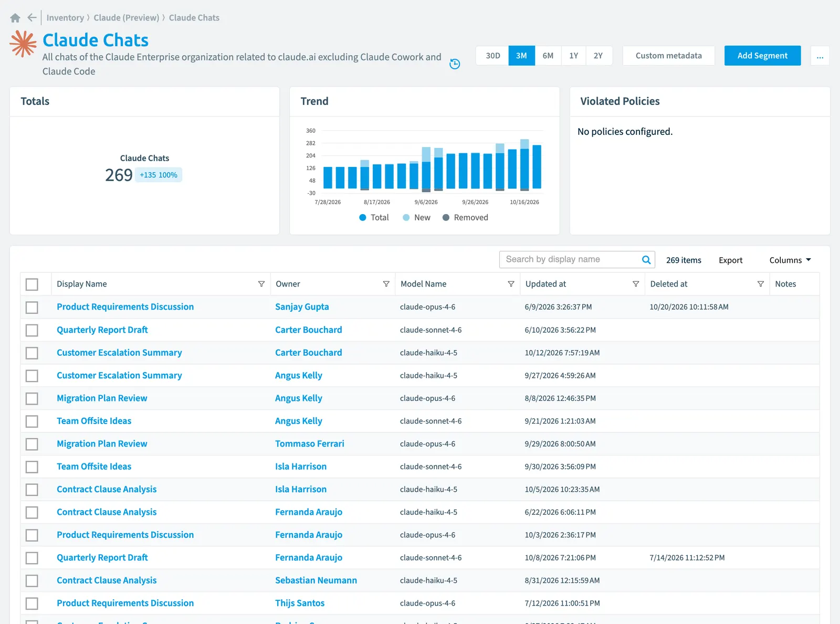Click the Claude starburst logo
This screenshot has width=840, height=624.
(23, 44)
